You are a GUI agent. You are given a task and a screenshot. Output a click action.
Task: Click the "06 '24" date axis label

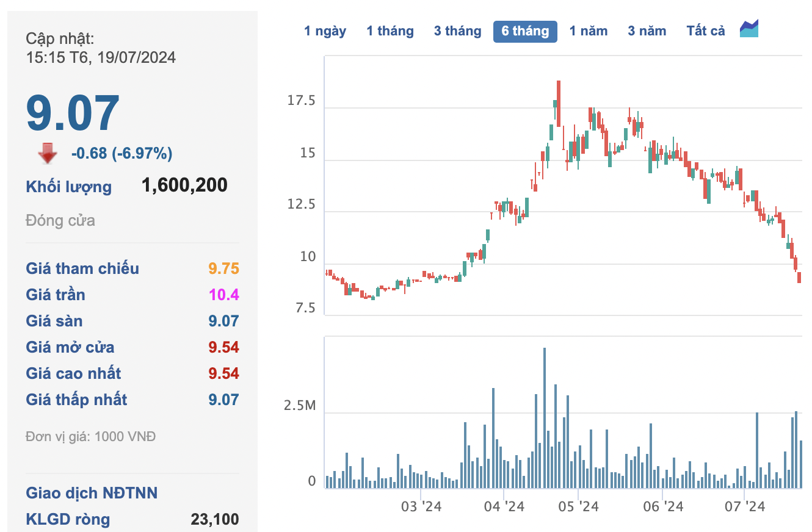tap(663, 506)
